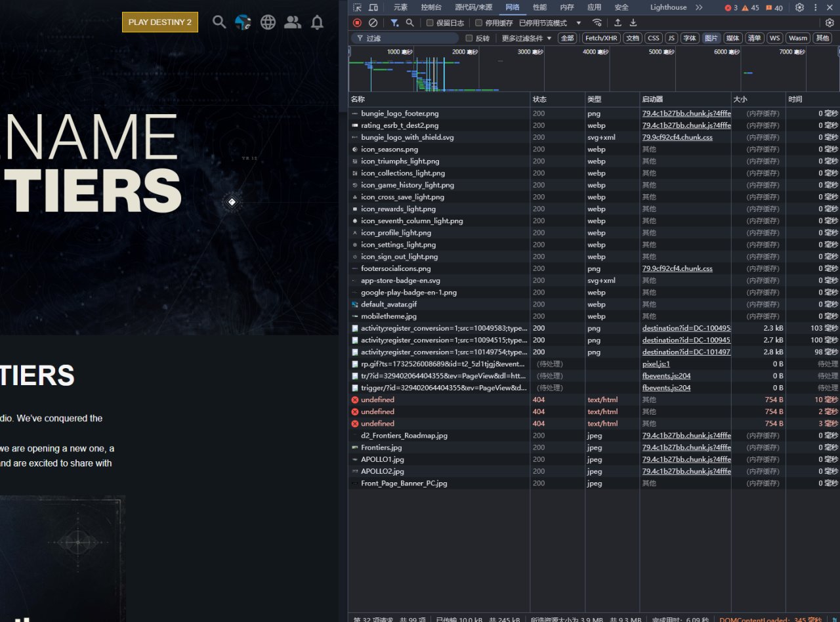Stop recording network log red button

[x=358, y=22]
